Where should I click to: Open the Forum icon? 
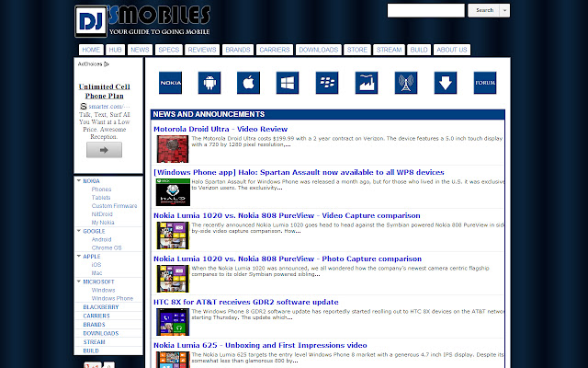[x=485, y=83]
